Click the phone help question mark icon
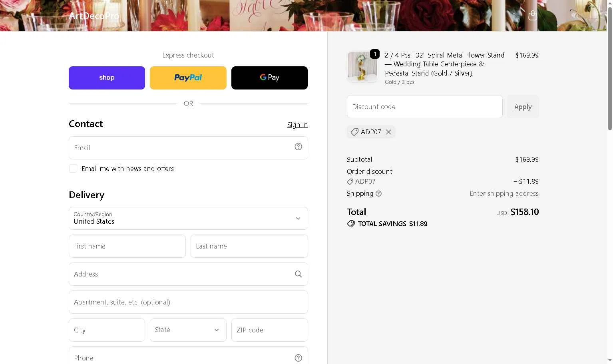 tap(298, 358)
